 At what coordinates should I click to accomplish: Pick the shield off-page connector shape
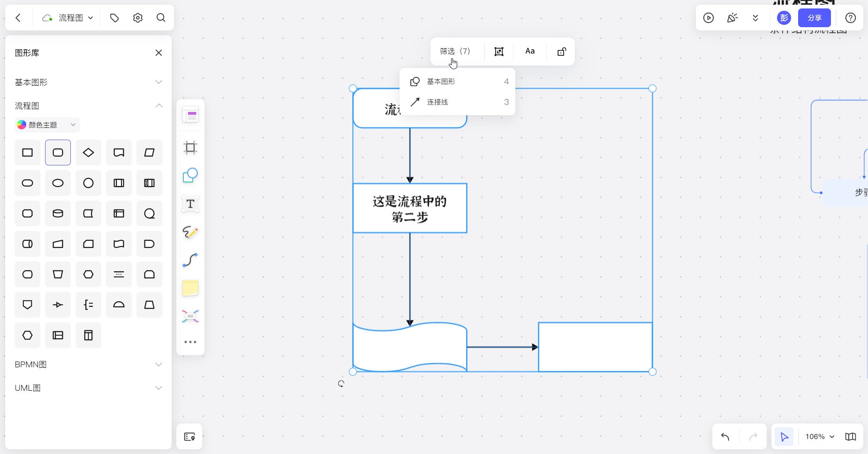point(28,305)
